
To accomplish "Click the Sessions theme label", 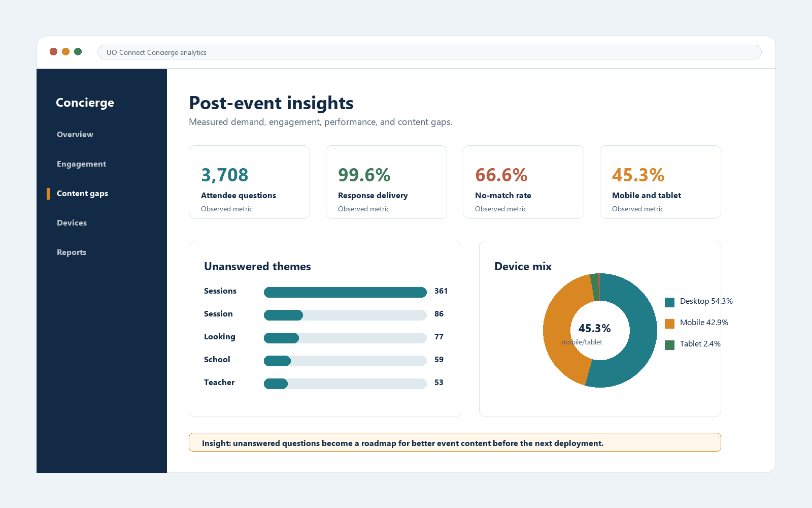I will click(x=220, y=291).
